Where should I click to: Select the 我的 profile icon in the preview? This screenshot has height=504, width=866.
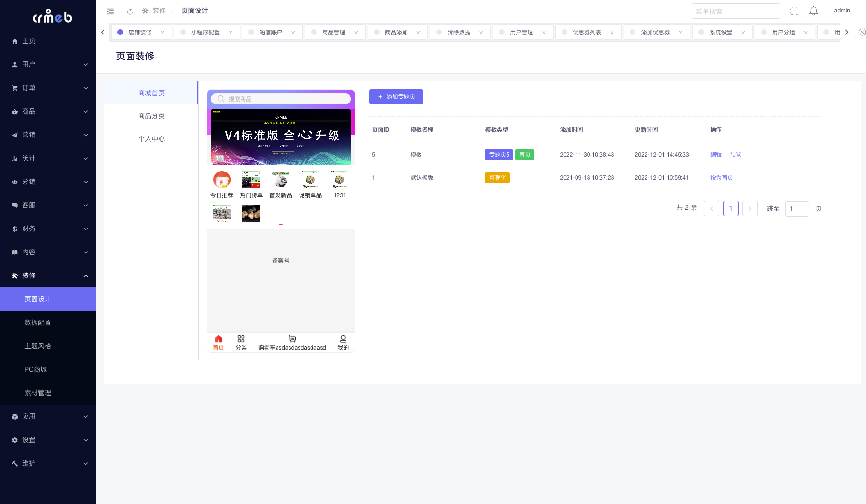pos(343,338)
